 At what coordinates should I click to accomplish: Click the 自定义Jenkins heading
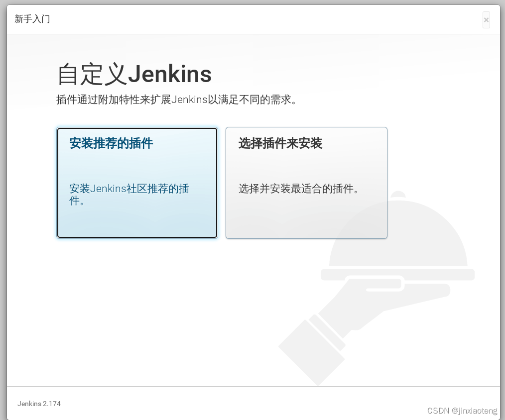pyautogui.click(x=134, y=74)
